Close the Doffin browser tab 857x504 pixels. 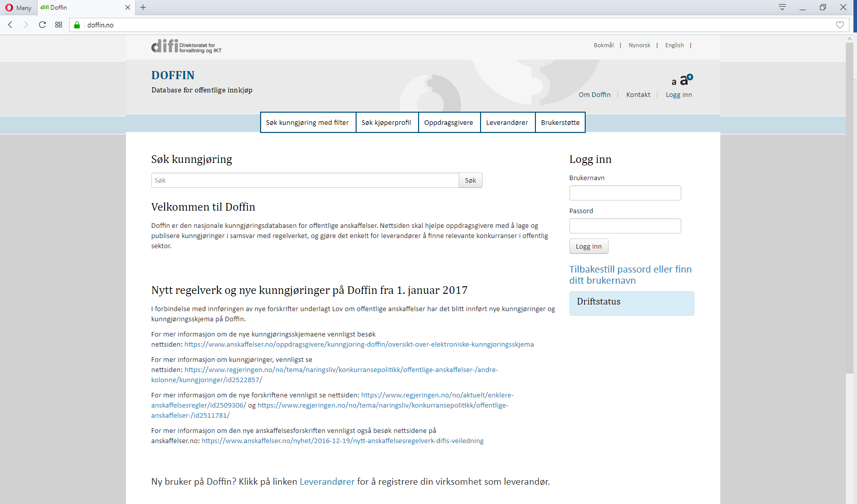(128, 8)
